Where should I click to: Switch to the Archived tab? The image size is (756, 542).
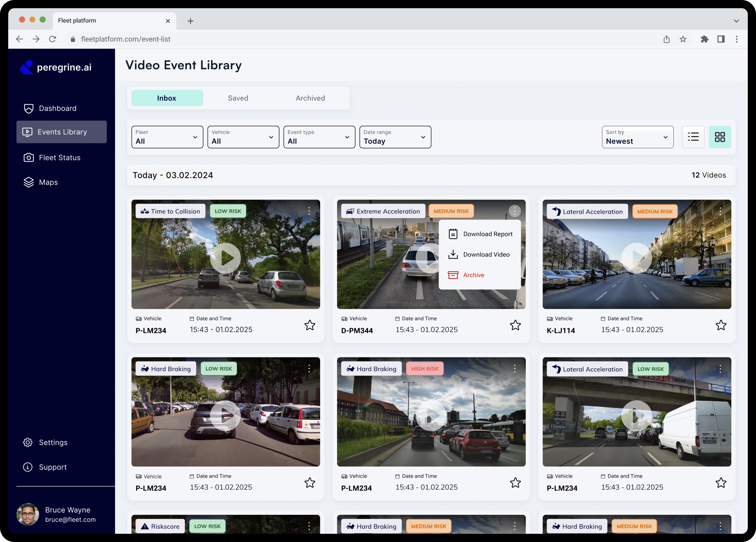coord(310,98)
